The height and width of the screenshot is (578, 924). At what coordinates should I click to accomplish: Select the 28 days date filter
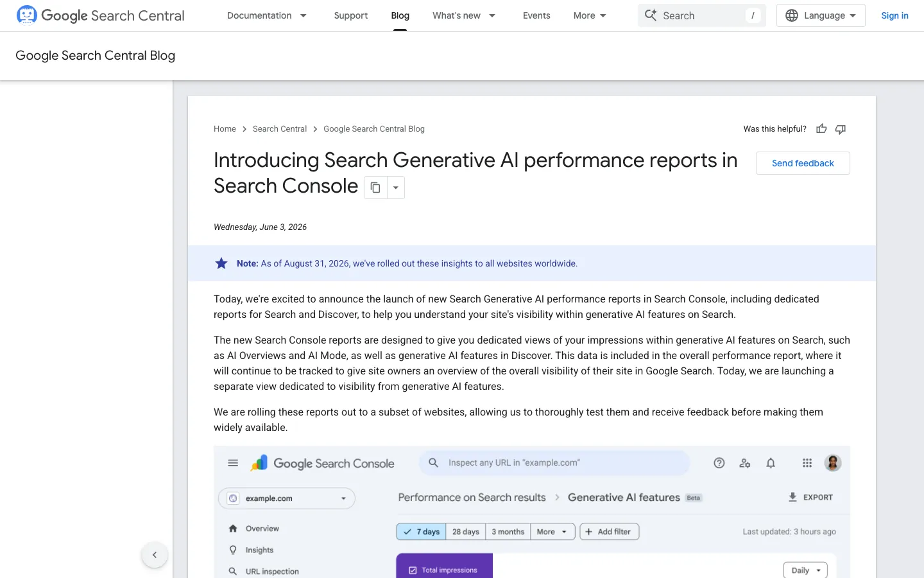466,532
